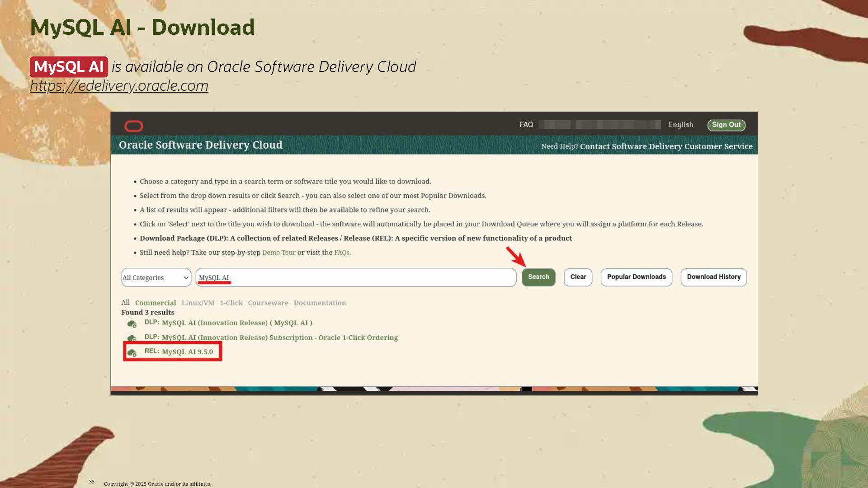Click the Sign Out button

(x=726, y=125)
